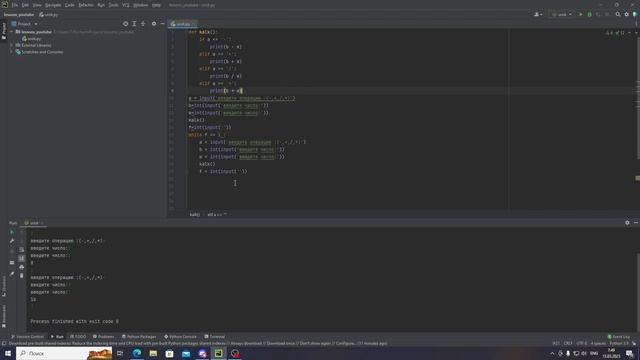Click Soft-Wrap icon in Run console

click(22, 250)
